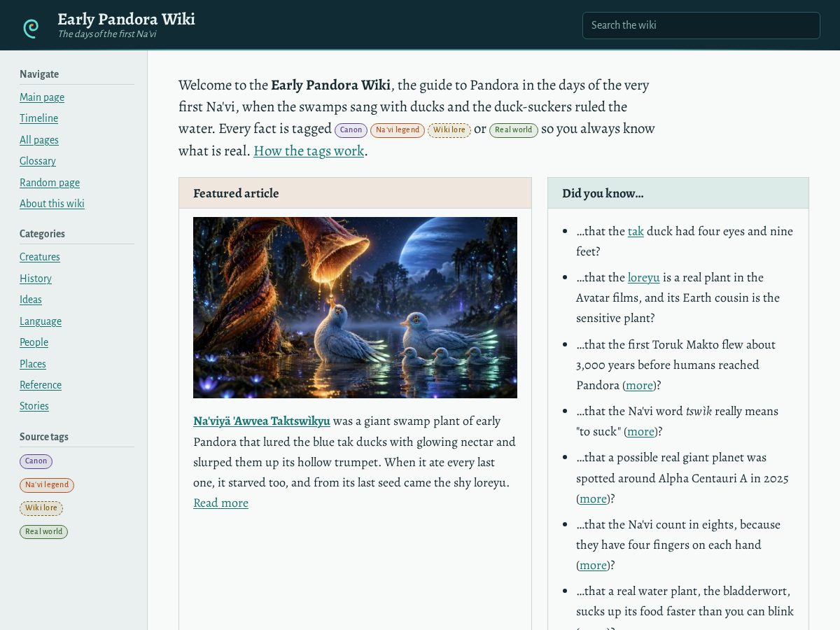Click the Early Pandora Wiki site title
Image resolution: width=840 pixels, height=630 pixels.
[x=126, y=19]
